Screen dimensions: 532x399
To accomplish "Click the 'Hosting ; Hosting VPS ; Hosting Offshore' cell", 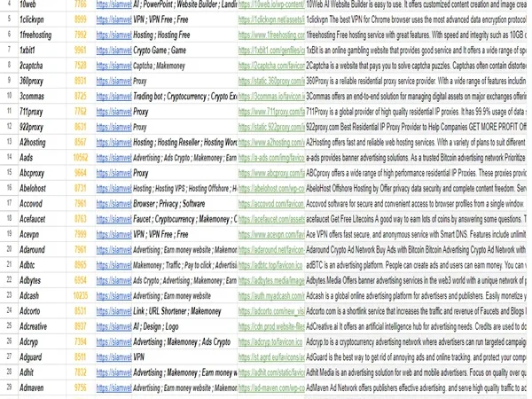I will click(x=185, y=188).
